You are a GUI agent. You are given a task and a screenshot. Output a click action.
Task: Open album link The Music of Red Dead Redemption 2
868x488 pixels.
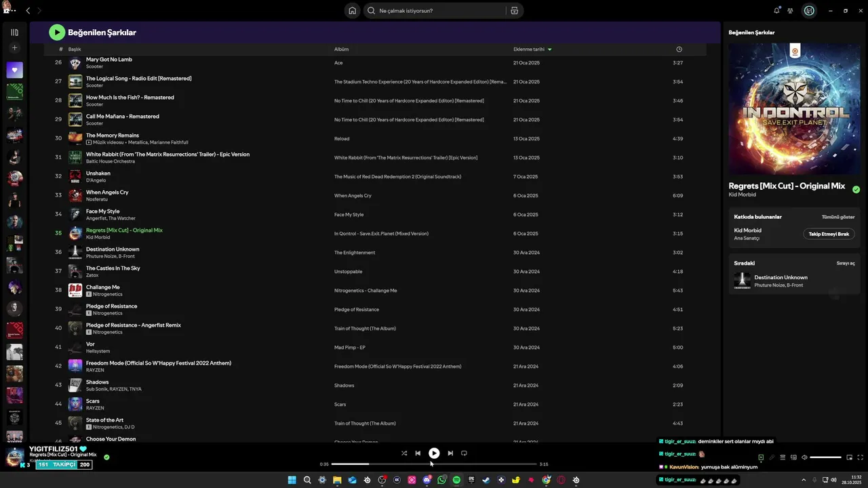(397, 177)
